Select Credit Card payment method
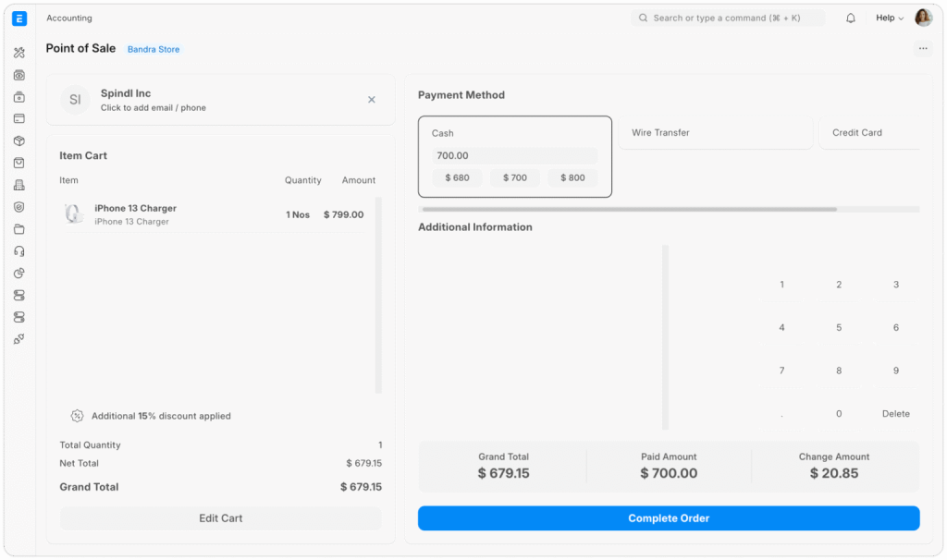This screenshot has width=947, height=560. click(x=867, y=133)
